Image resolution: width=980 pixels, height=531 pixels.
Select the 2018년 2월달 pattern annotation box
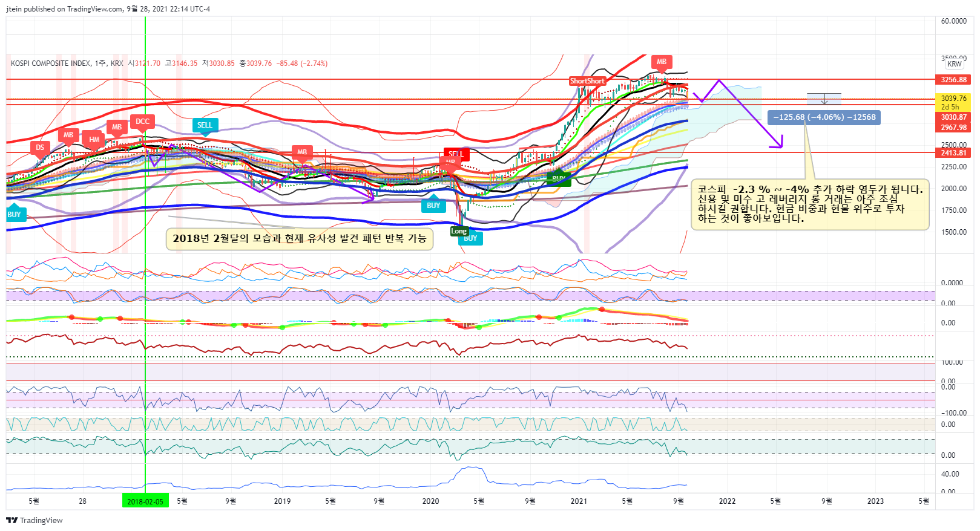coord(300,238)
